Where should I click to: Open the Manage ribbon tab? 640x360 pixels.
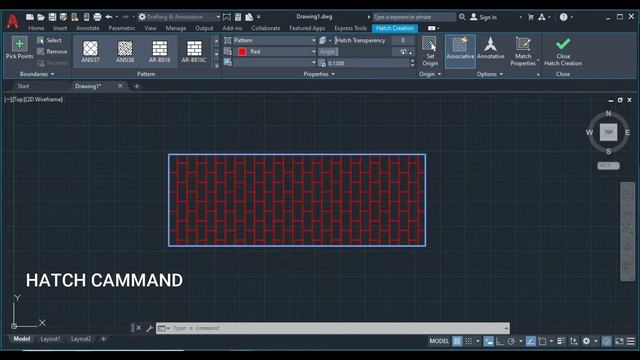pyautogui.click(x=176, y=28)
